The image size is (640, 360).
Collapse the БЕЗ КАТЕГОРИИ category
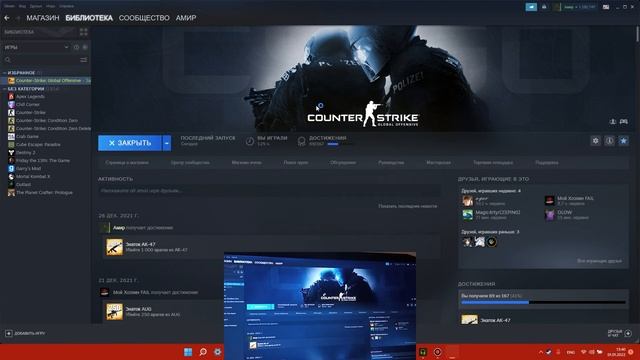4,89
